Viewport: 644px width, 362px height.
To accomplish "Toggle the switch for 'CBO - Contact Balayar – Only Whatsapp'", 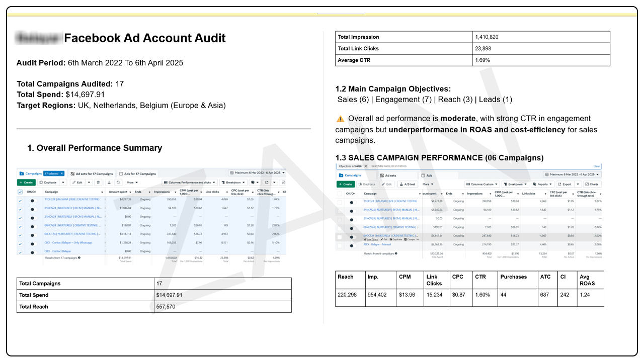I will (34, 244).
